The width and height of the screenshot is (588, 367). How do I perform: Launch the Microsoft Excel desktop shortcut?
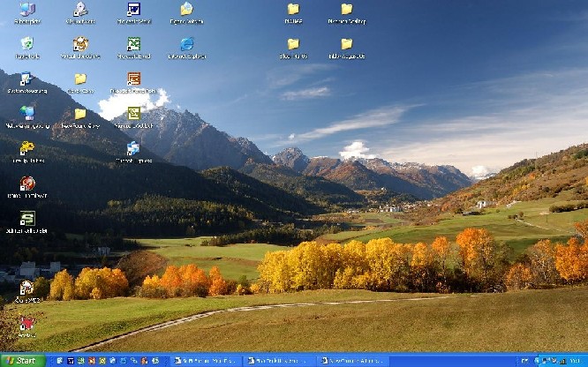133,44
